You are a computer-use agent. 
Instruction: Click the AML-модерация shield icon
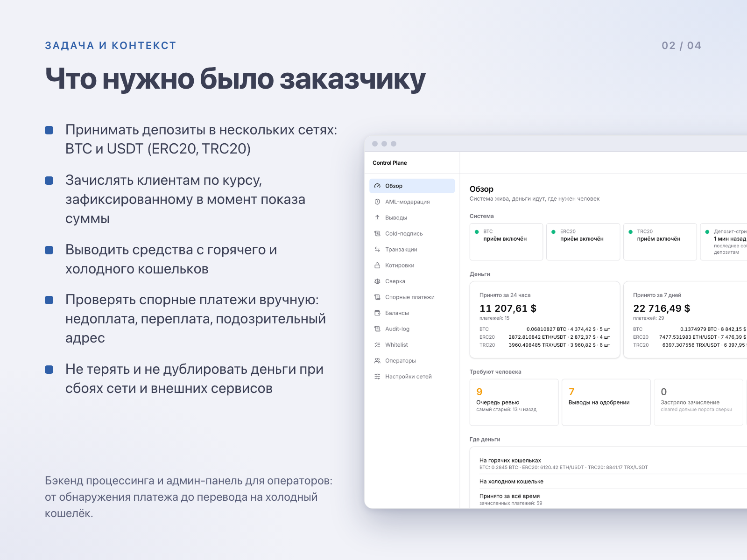pyautogui.click(x=377, y=202)
